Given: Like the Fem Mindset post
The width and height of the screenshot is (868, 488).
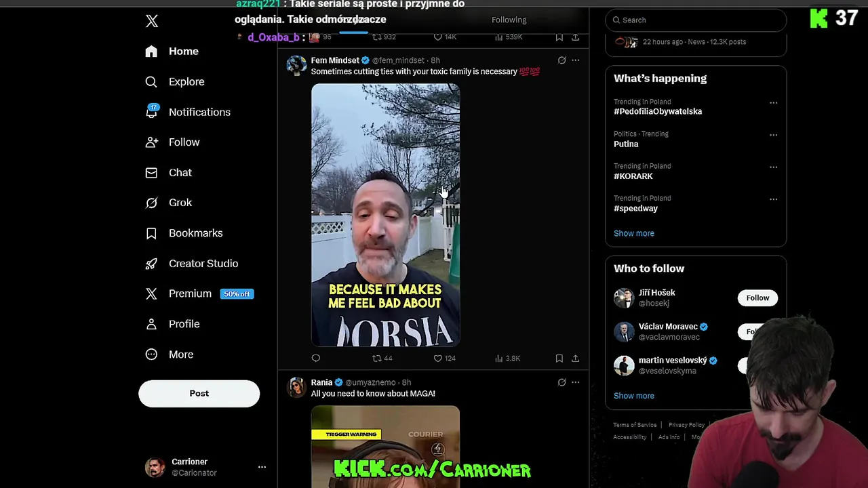Looking at the screenshot, I should point(444,359).
